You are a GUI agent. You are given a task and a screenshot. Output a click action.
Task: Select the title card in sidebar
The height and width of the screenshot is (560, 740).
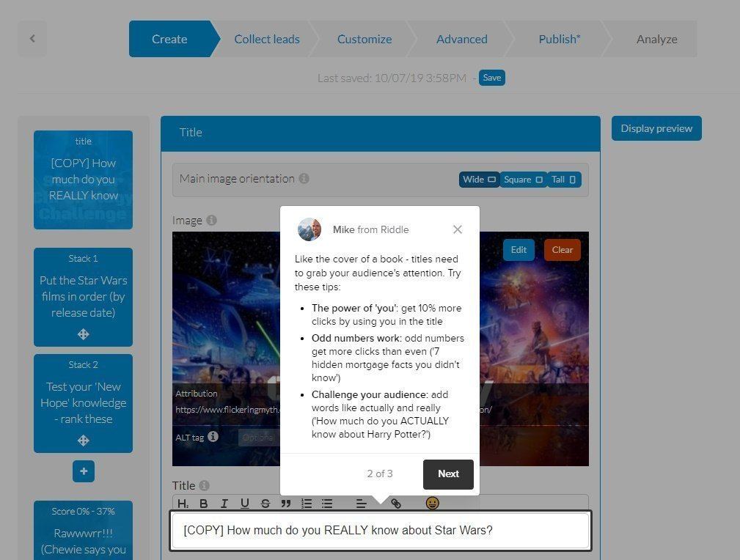(83, 180)
